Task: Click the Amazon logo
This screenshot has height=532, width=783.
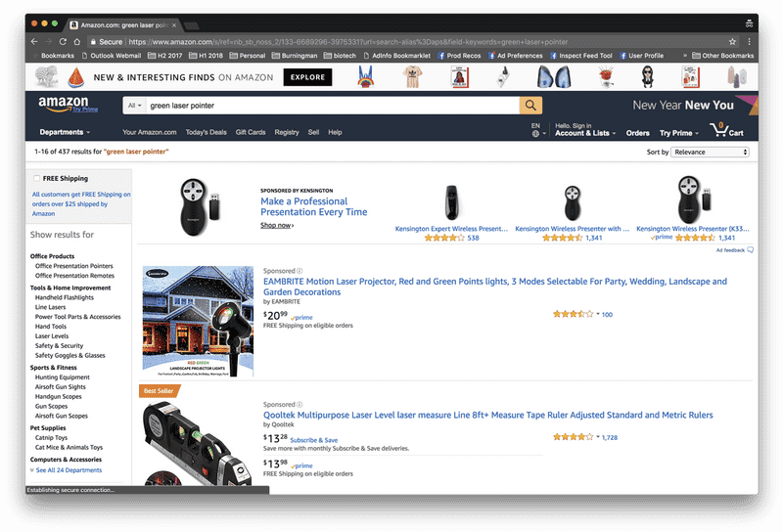Action: tap(65, 105)
